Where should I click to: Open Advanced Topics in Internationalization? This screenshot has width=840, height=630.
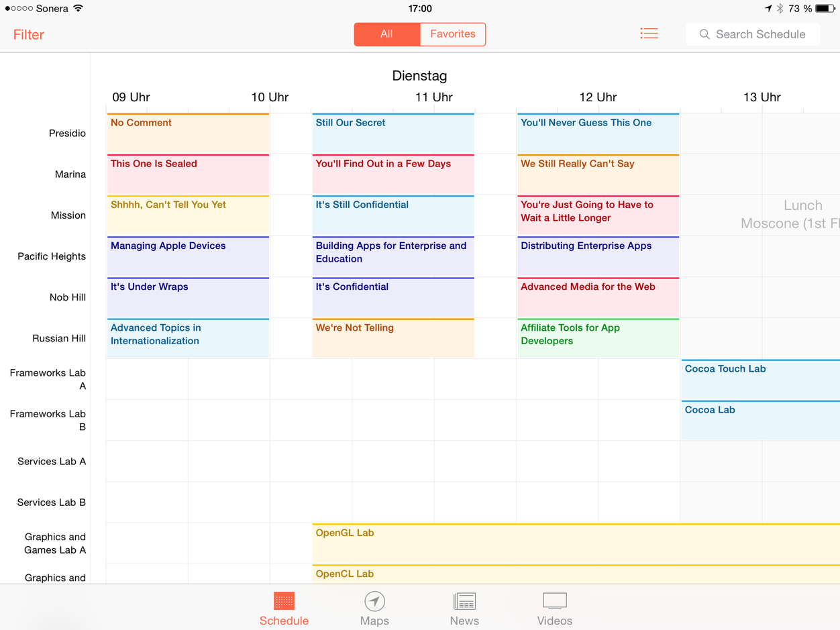pos(188,338)
